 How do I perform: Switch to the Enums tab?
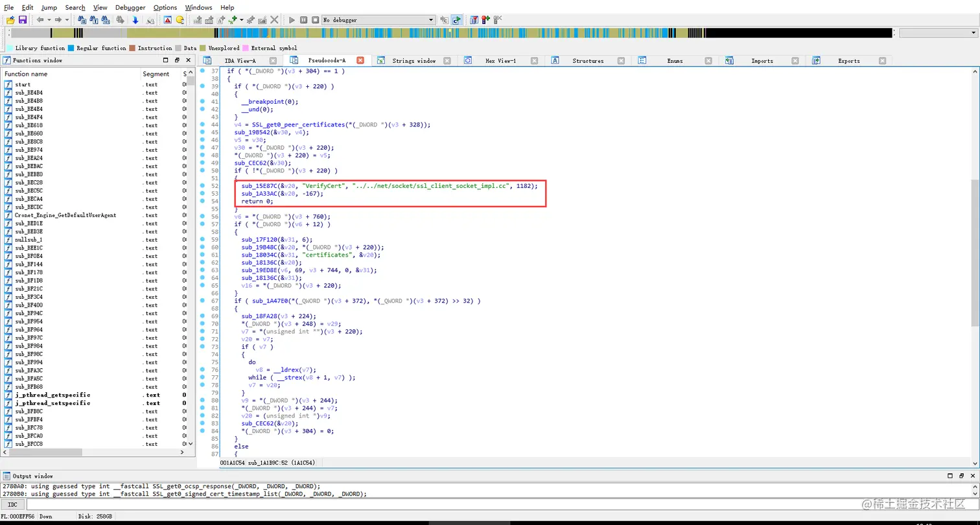[x=675, y=61]
